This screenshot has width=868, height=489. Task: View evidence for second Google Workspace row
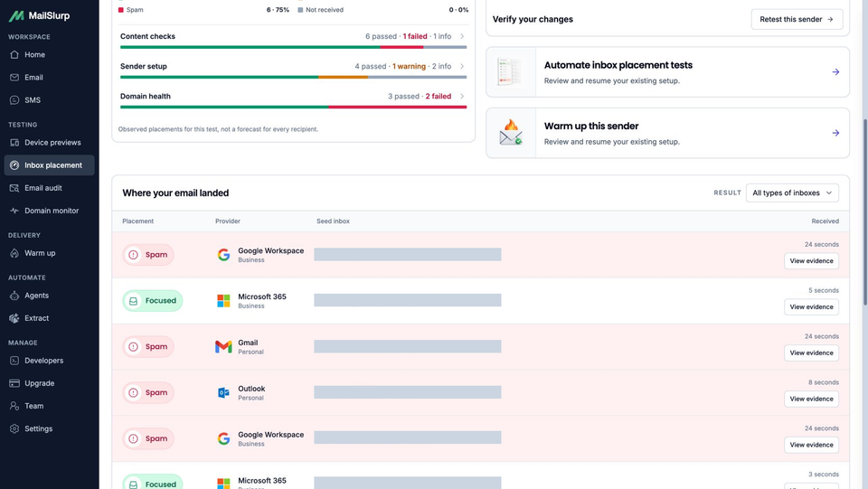[811, 445]
